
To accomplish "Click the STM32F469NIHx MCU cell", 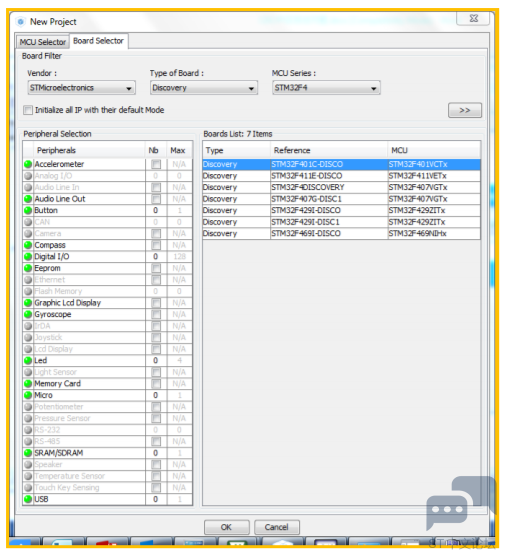I will click(x=434, y=234).
